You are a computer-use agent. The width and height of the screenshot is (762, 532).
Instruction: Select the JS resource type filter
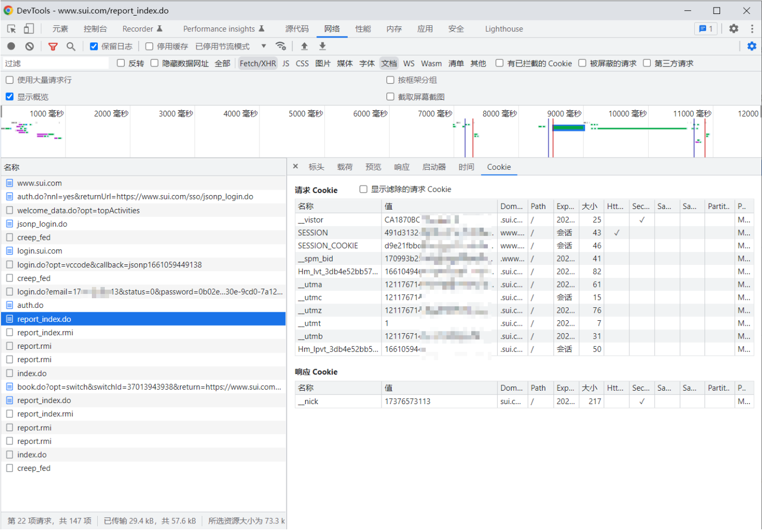(286, 63)
